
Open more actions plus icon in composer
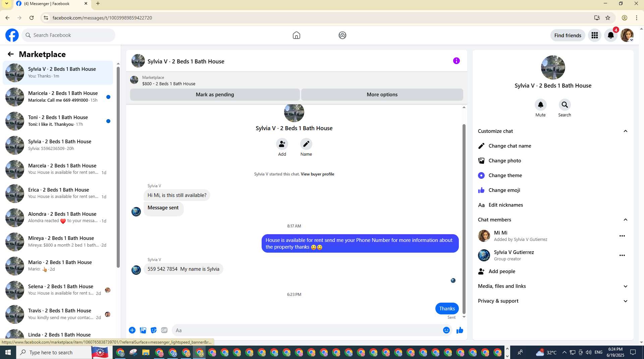132,330
